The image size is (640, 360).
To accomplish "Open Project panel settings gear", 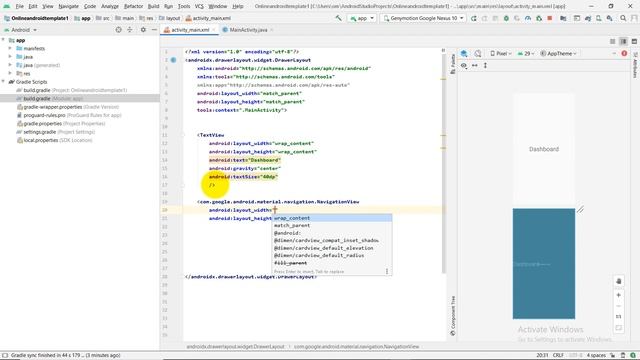I will pyautogui.click(x=143, y=30).
